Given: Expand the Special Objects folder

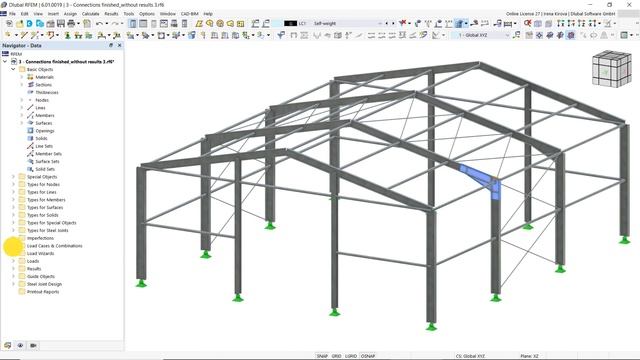Looking at the screenshot, I should tap(13, 177).
